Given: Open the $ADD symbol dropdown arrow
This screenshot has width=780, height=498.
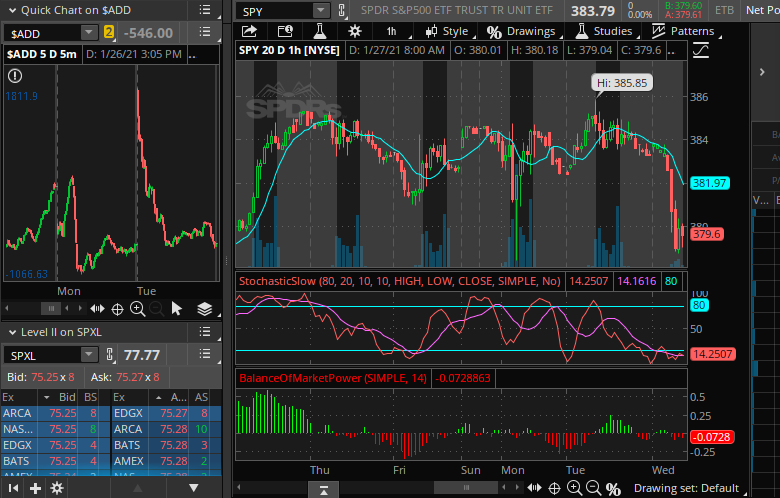Looking at the screenshot, I should [89, 33].
